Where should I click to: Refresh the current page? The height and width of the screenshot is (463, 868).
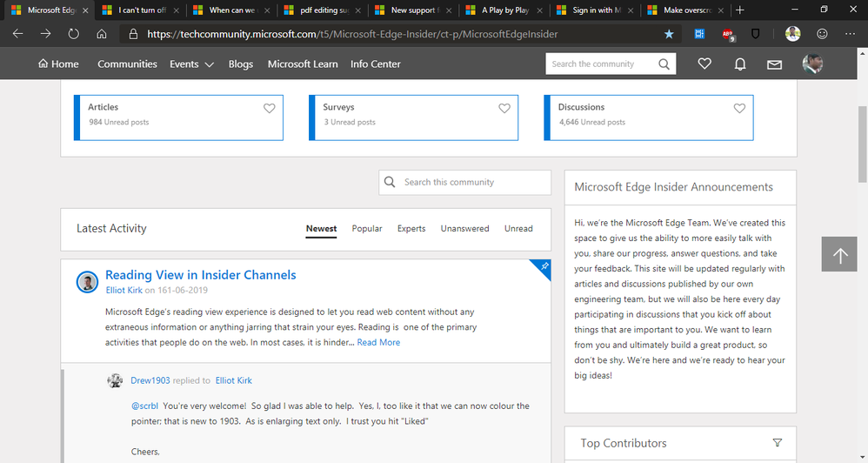coord(74,34)
